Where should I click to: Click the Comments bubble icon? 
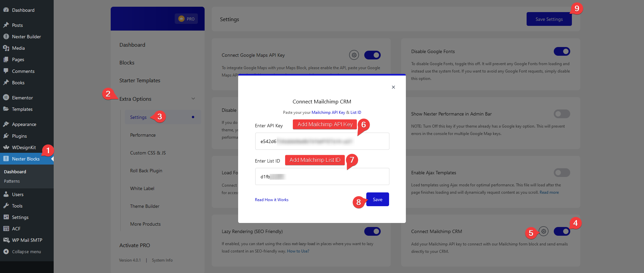[x=6, y=71]
